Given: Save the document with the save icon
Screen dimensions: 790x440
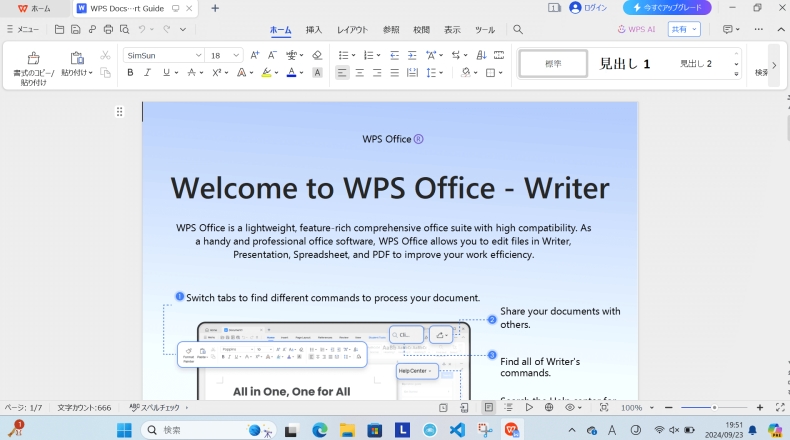Looking at the screenshot, I should pyautogui.click(x=76, y=30).
